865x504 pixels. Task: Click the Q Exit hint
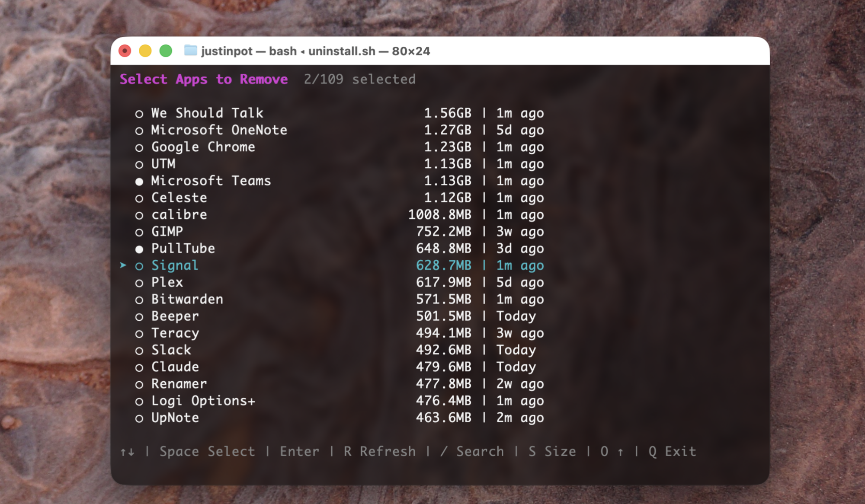tap(673, 451)
